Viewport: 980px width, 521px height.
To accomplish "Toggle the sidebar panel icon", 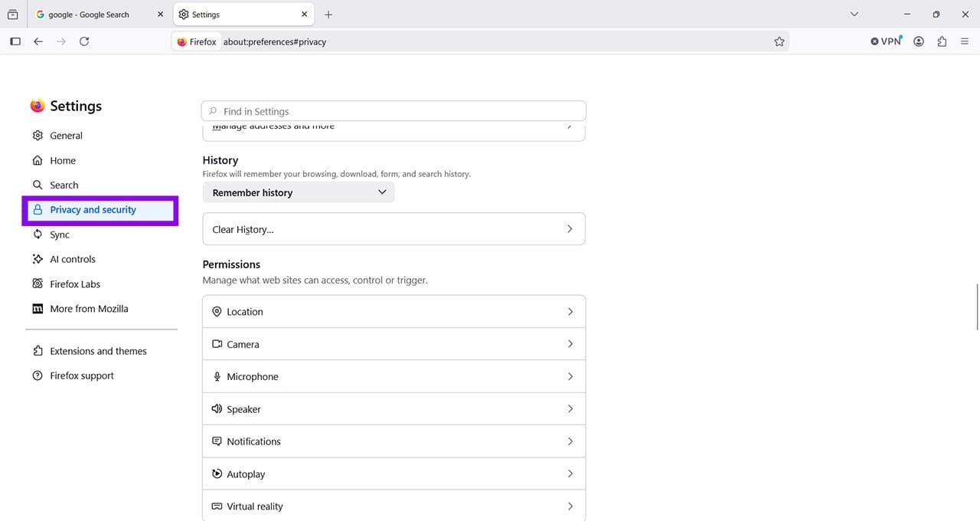I will click(15, 41).
